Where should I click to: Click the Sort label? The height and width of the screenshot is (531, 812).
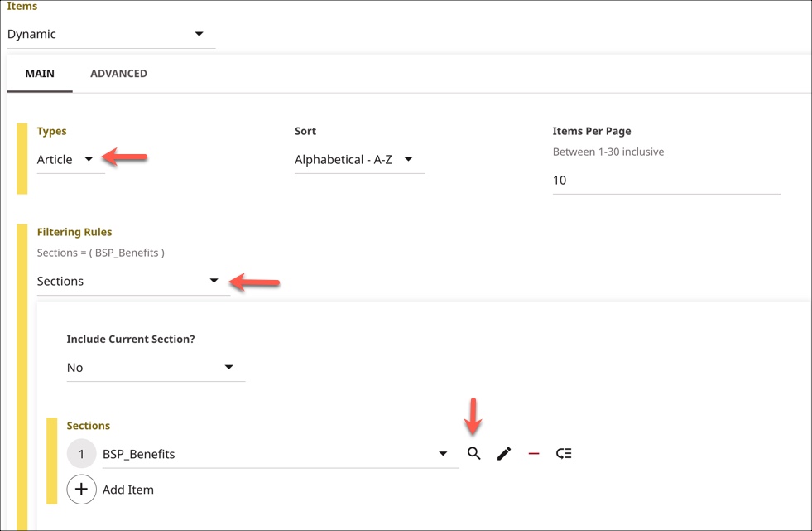coord(305,131)
